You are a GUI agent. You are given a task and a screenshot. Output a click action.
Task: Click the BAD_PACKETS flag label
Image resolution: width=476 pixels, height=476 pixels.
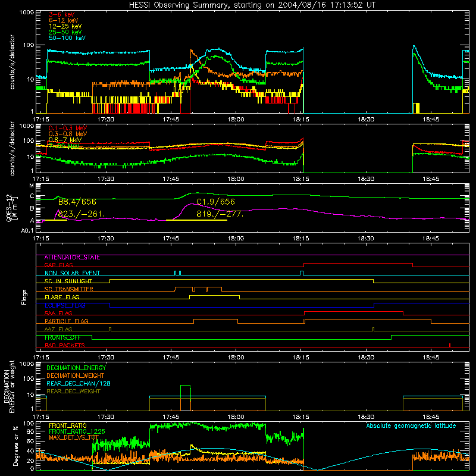tap(65, 346)
